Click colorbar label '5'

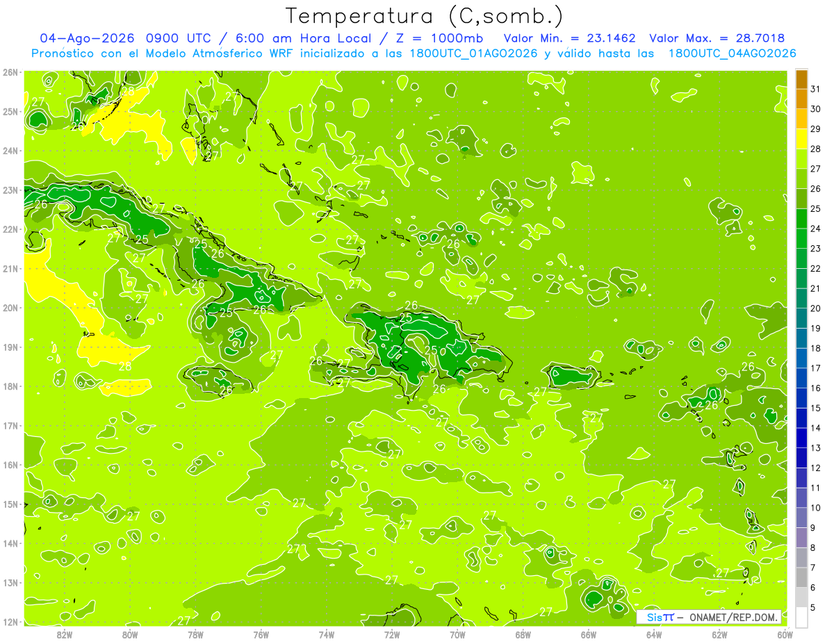812,606
